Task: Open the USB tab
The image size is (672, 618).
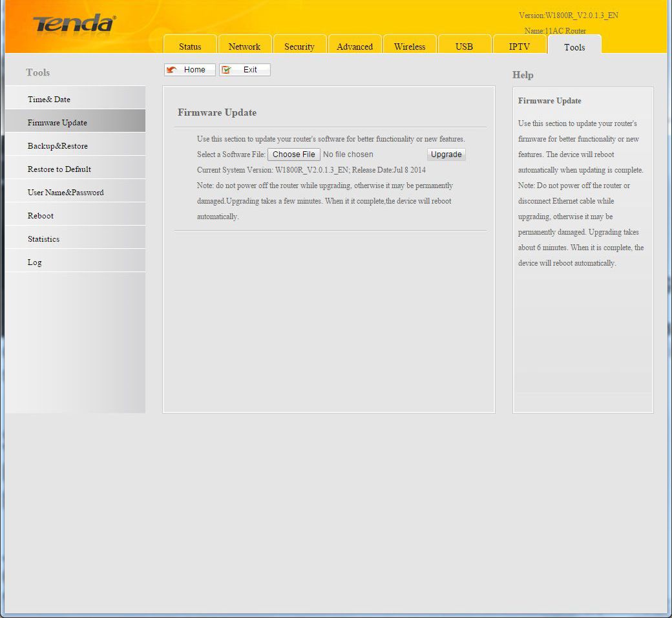Action: coord(464,46)
